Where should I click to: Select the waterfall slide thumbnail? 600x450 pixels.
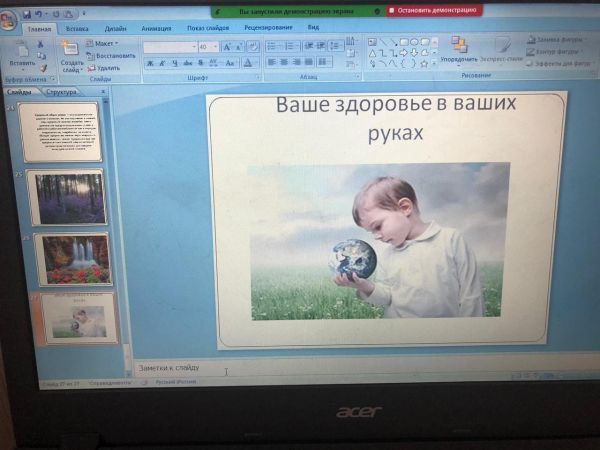(x=74, y=259)
